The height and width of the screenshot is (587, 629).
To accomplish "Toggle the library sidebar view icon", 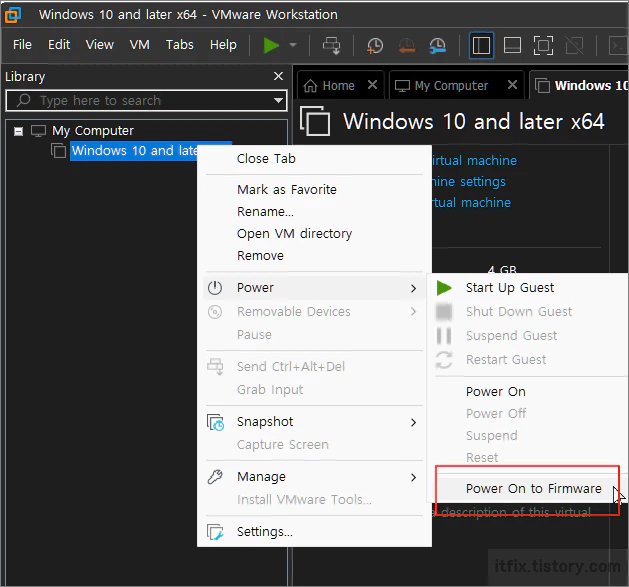I will pos(481,45).
